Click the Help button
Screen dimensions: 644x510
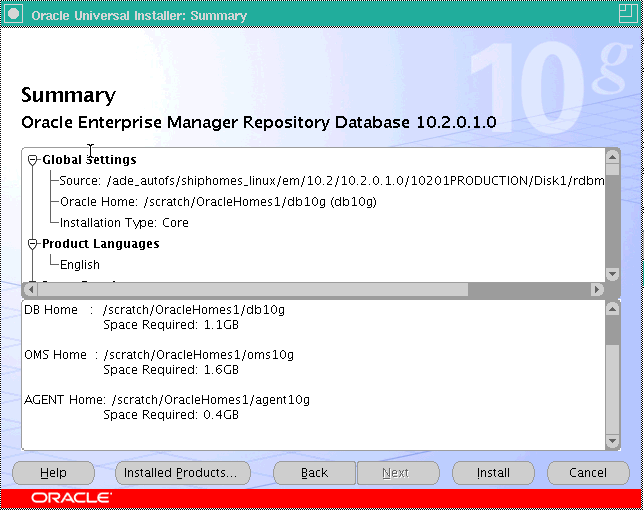click(53, 473)
